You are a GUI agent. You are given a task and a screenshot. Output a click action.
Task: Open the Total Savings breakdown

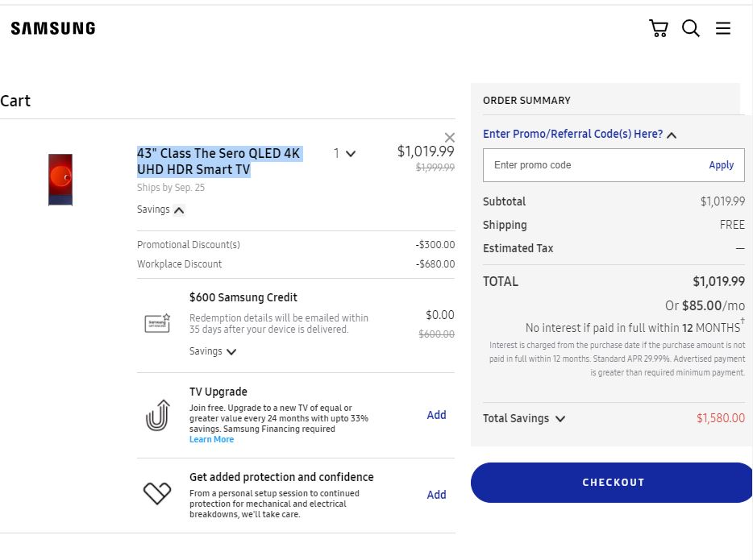523,418
